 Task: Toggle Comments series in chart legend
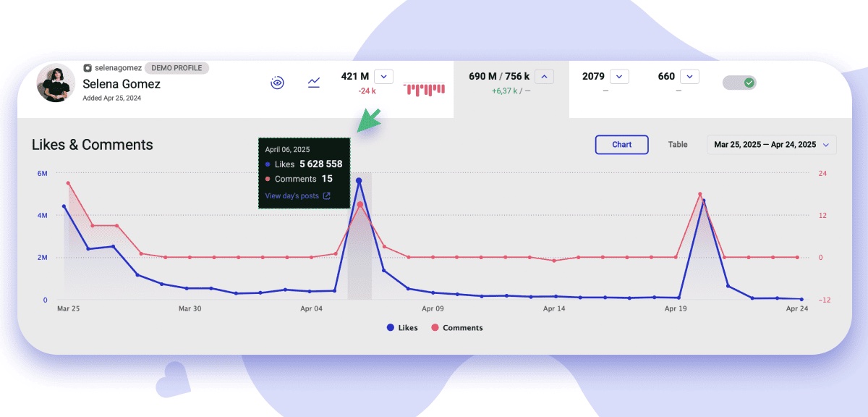pyautogui.click(x=456, y=327)
